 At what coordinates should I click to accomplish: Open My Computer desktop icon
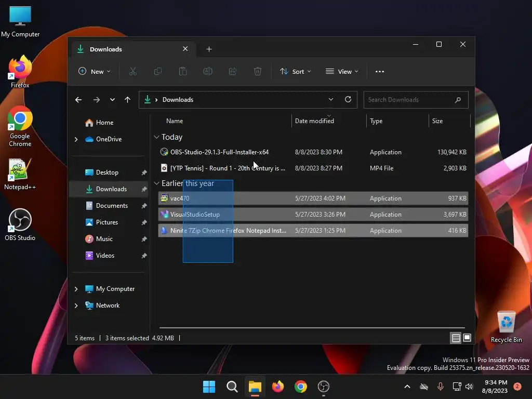coord(20,22)
